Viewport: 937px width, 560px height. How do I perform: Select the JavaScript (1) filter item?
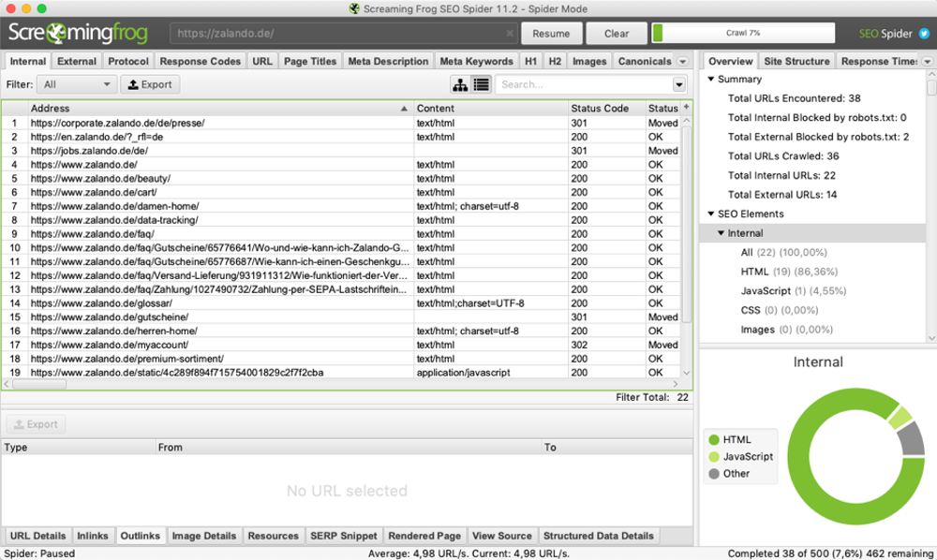[794, 290]
